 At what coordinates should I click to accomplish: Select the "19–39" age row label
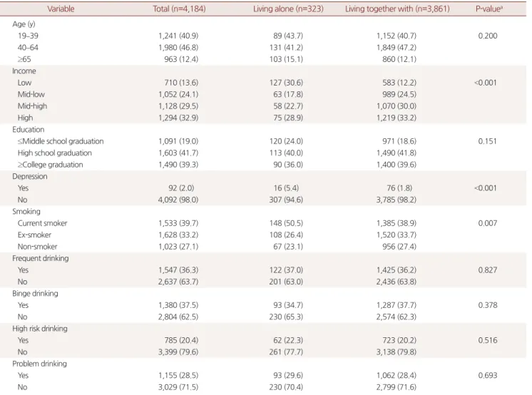(28, 36)
